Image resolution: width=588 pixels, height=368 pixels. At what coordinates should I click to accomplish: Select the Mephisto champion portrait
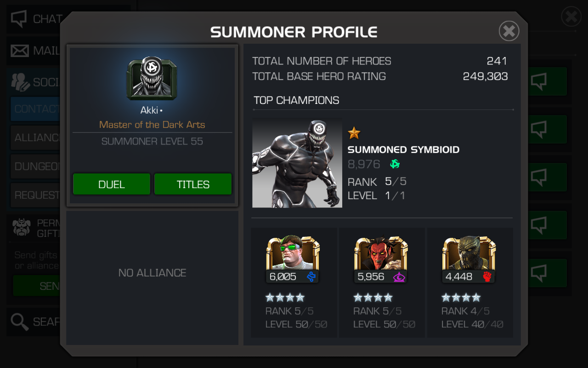tap(381, 253)
